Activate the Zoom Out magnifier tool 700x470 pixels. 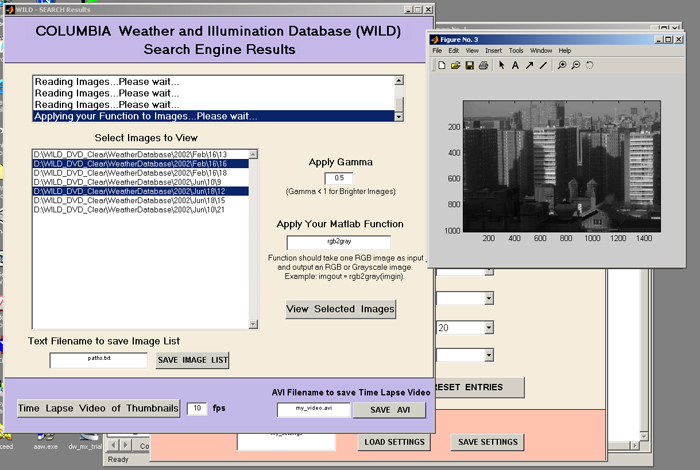(575, 66)
